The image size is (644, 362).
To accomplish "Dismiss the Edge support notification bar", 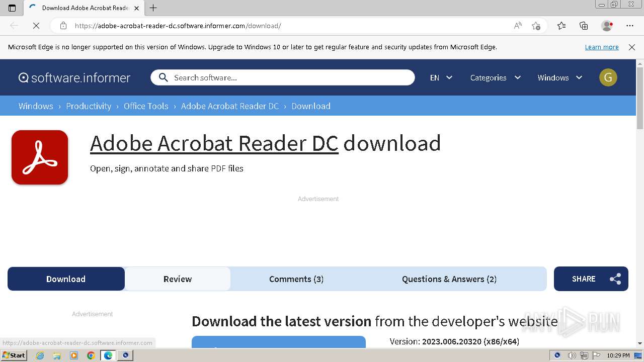I will point(632,47).
